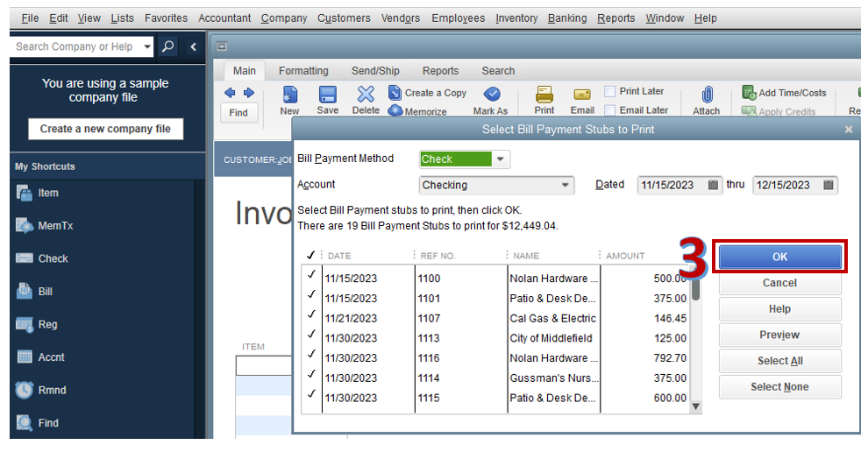Screen dimensions: 868x452
Task: Click the Memorize icon
Action: 395,110
